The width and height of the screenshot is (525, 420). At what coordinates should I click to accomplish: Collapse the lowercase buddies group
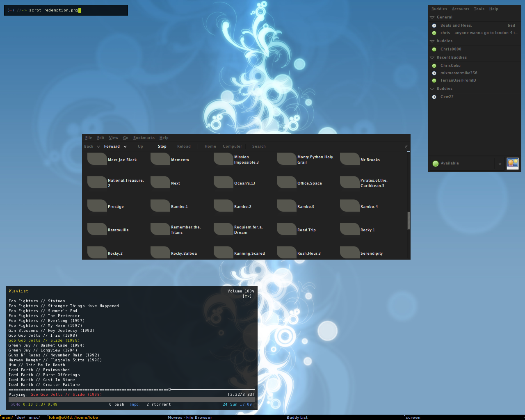[432, 41]
